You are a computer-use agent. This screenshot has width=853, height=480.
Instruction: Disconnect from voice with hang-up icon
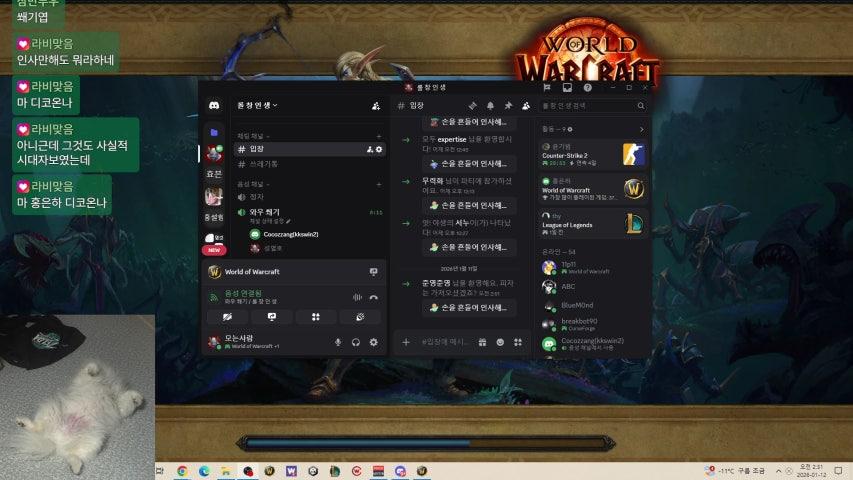coord(374,298)
